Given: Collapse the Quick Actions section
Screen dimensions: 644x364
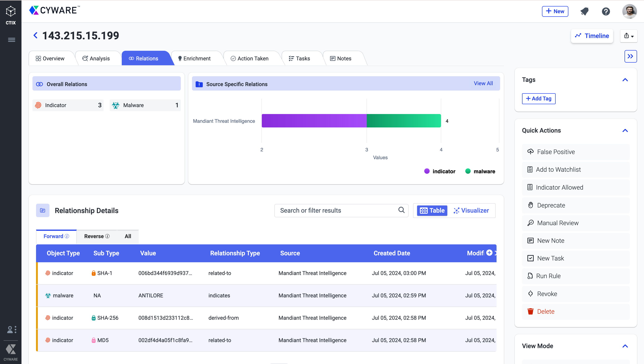Looking at the screenshot, I should 625,131.
